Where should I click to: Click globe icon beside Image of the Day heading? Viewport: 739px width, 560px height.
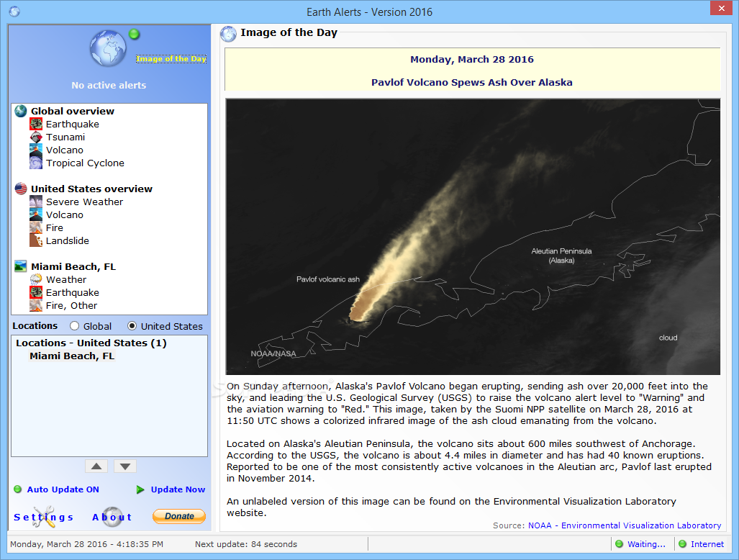click(x=229, y=34)
